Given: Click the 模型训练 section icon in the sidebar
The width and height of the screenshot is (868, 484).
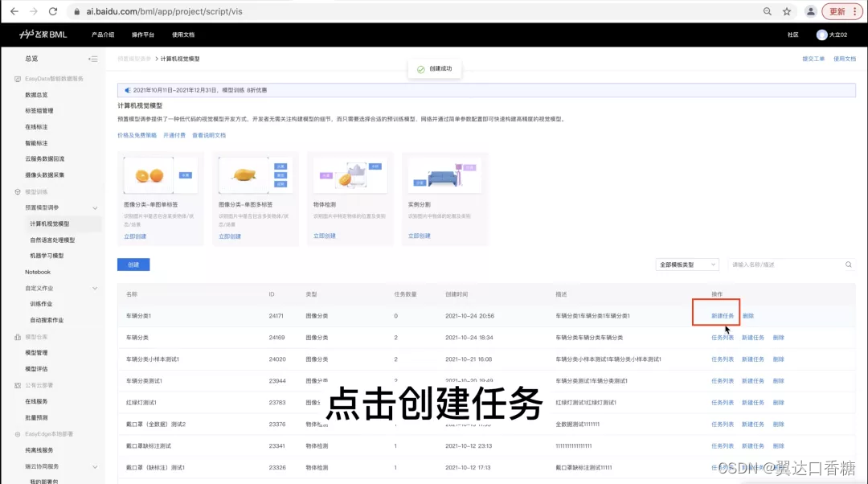Looking at the screenshot, I should 18,191.
